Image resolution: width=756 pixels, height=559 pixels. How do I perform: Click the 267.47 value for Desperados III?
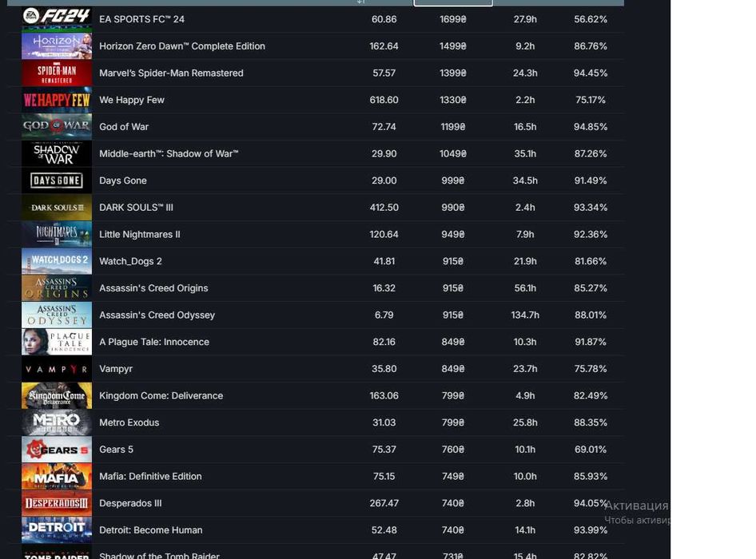[384, 504]
